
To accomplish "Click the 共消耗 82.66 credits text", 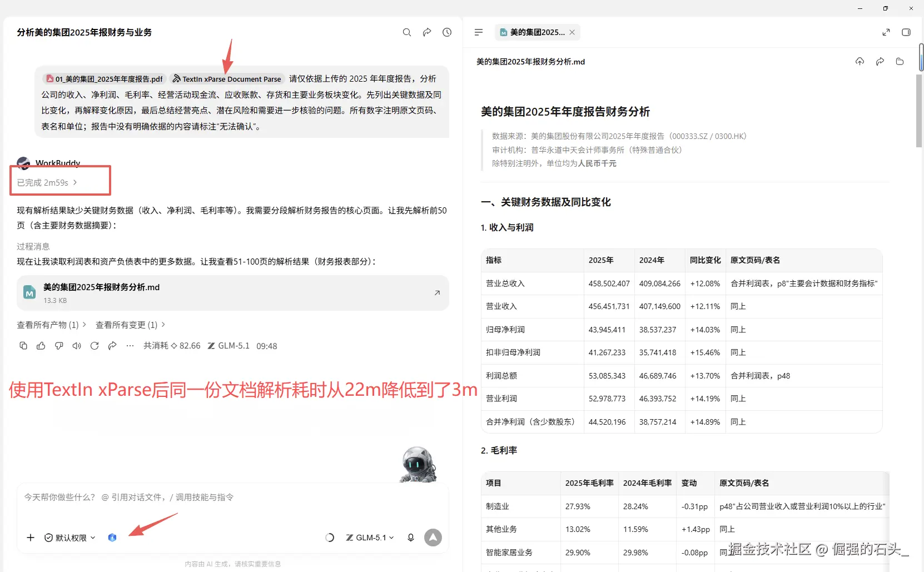I will tap(172, 346).
